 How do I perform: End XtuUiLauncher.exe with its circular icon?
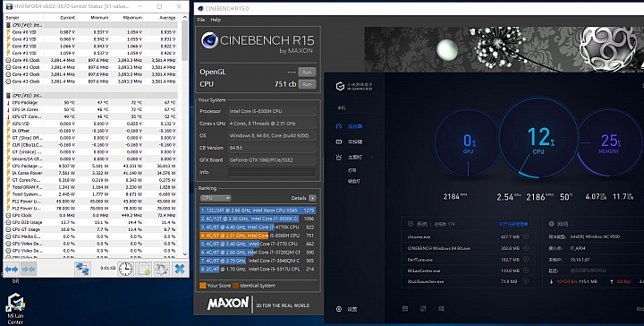click(526, 281)
